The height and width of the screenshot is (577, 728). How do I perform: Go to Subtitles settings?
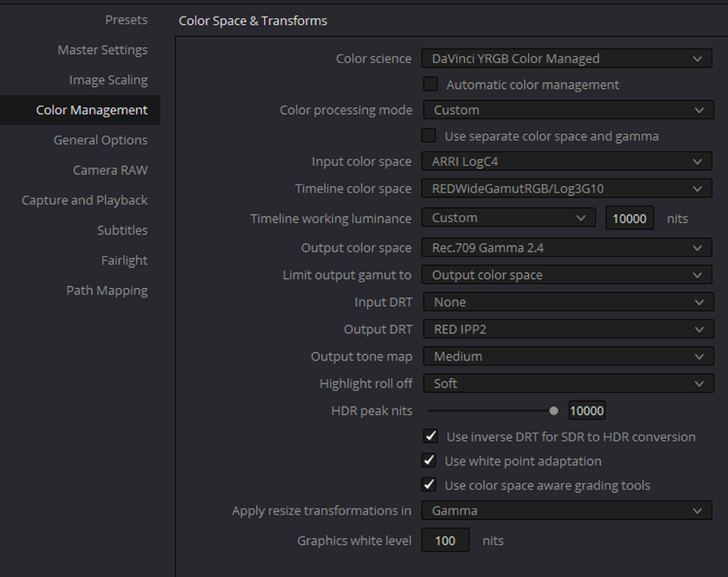[x=122, y=230]
